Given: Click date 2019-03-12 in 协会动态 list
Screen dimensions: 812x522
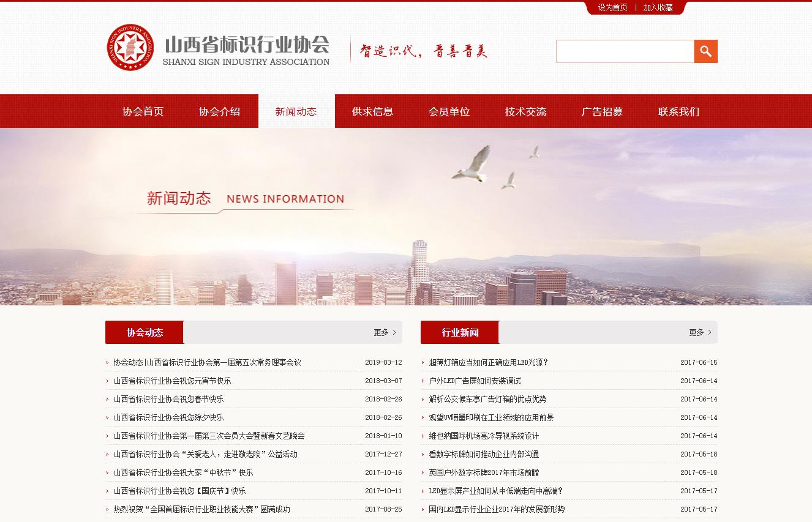Looking at the screenshot, I should [x=383, y=362].
